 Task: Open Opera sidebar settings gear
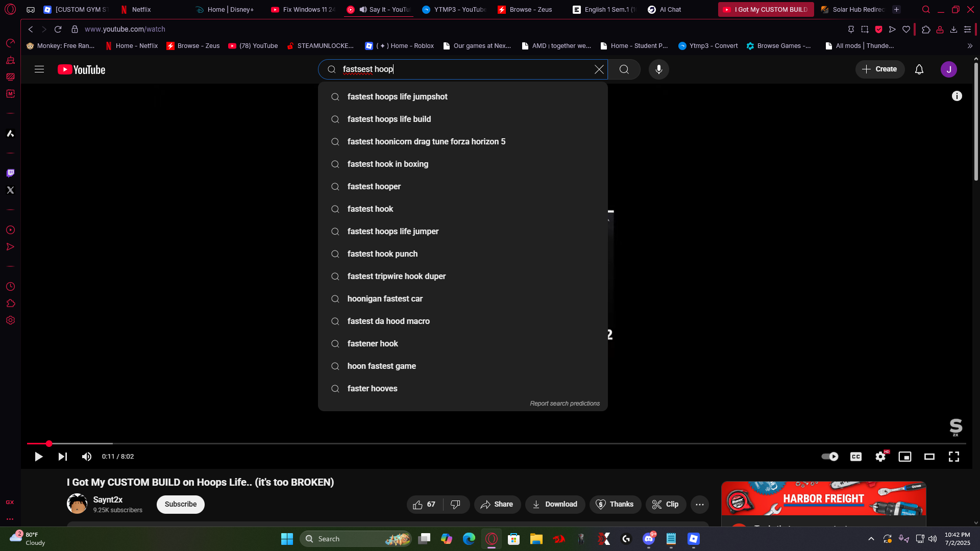(x=10, y=320)
